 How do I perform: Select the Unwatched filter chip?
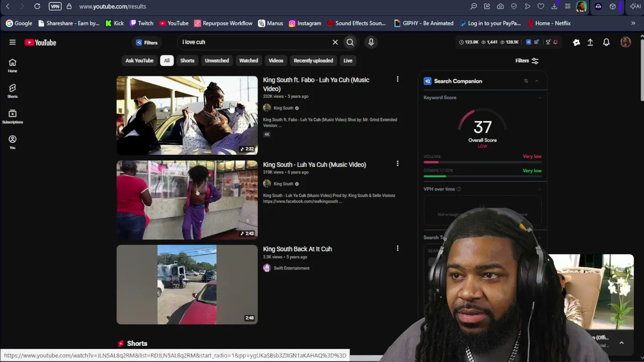217,60
